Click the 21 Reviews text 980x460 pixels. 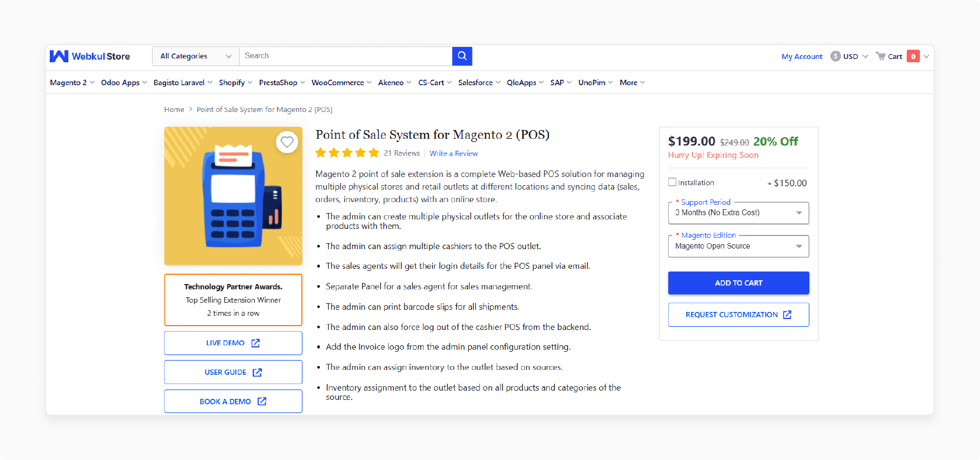tap(402, 154)
